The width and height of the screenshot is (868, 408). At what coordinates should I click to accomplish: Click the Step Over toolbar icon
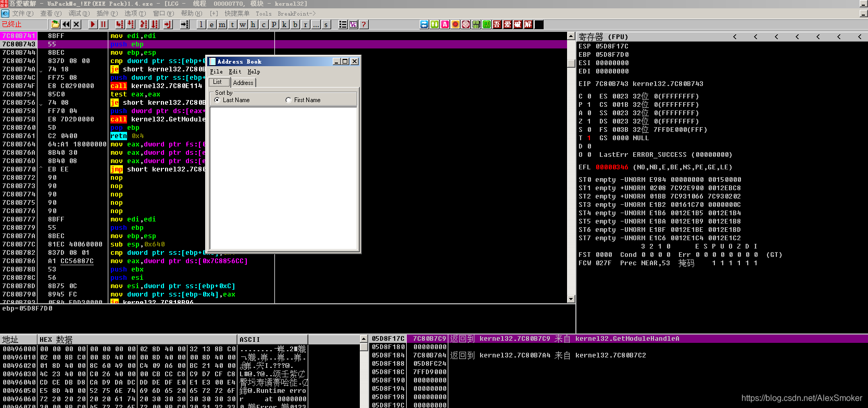[131, 24]
